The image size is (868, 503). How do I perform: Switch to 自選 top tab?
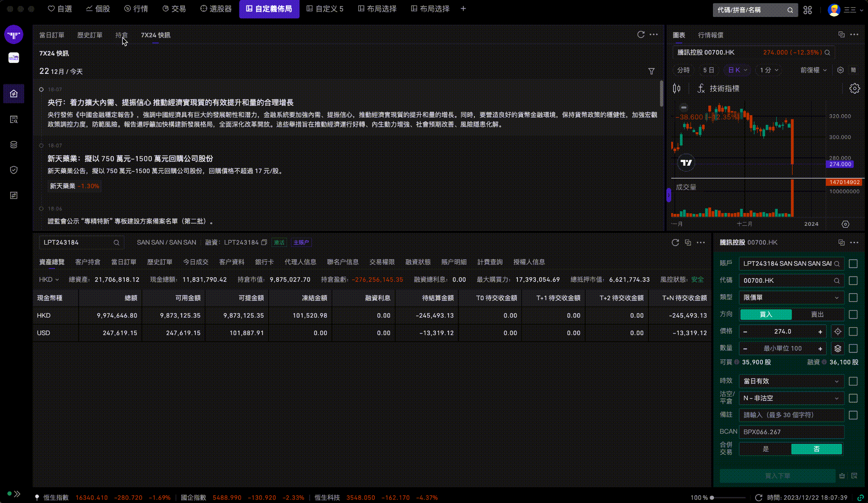click(x=60, y=9)
